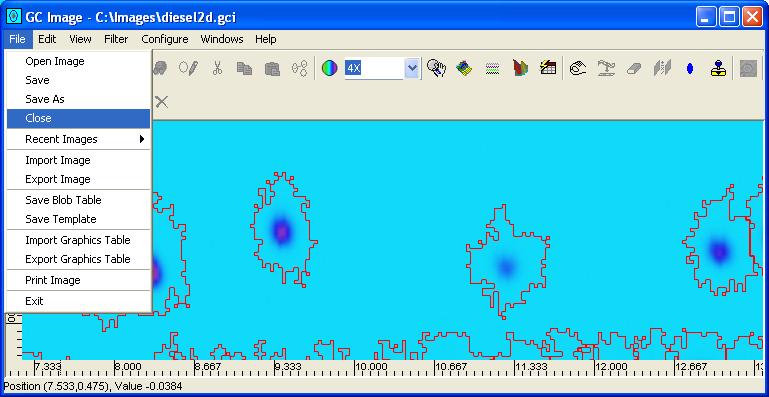Select the wavy lines 1D view icon
Image resolution: width=769 pixels, height=397 pixels.
click(492, 68)
